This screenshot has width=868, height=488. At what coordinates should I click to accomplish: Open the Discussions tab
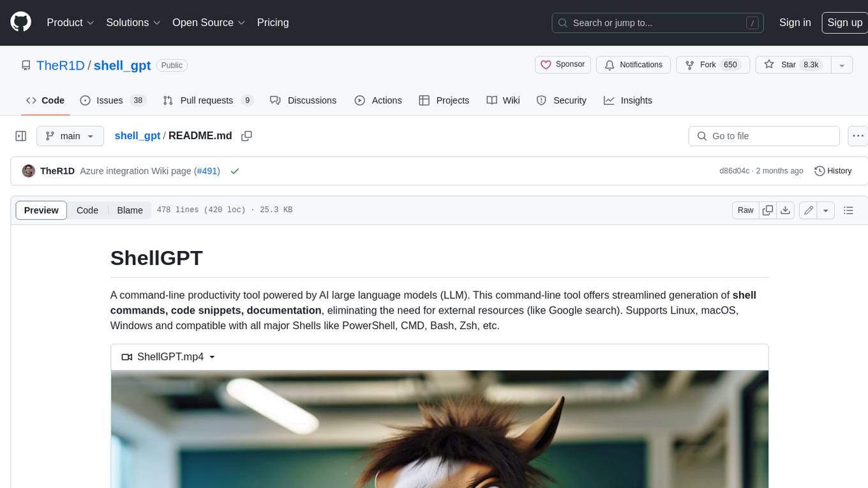[x=303, y=100]
